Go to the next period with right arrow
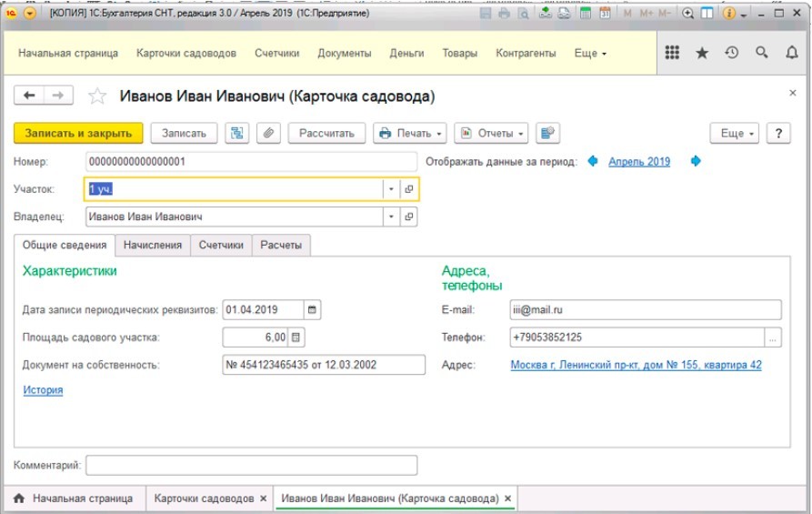The image size is (812, 514). pyautogui.click(x=697, y=162)
